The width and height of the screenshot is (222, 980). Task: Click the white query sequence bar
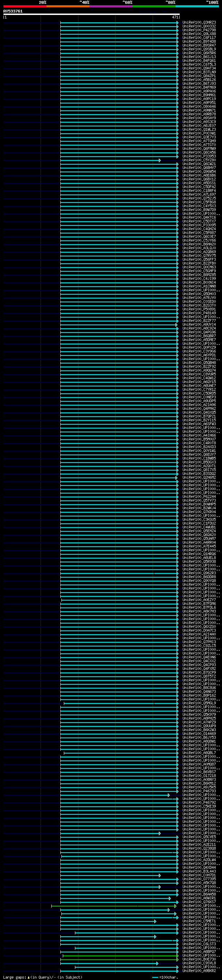tap(92, 14)
